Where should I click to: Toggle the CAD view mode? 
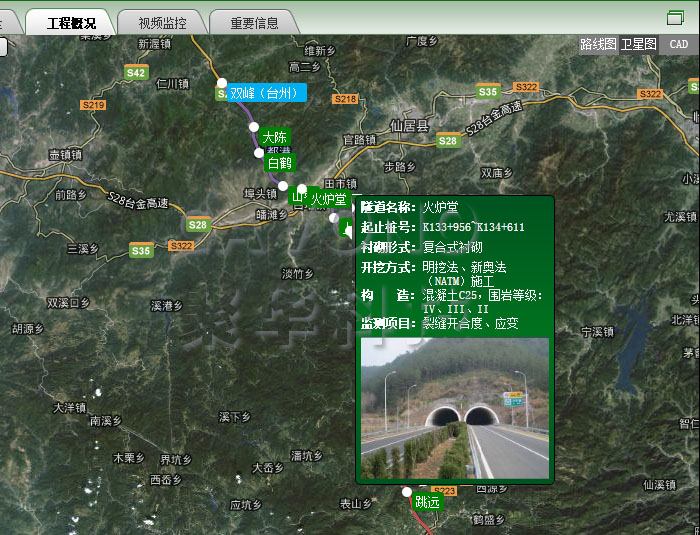pos(679,44)
